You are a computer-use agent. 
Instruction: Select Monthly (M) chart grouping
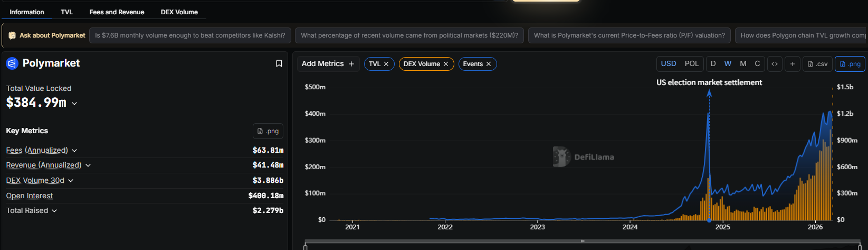743,63
